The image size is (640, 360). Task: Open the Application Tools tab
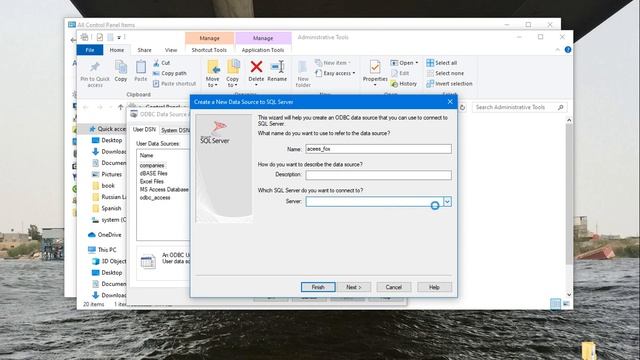pyautogui.click(x=263, y=50)
